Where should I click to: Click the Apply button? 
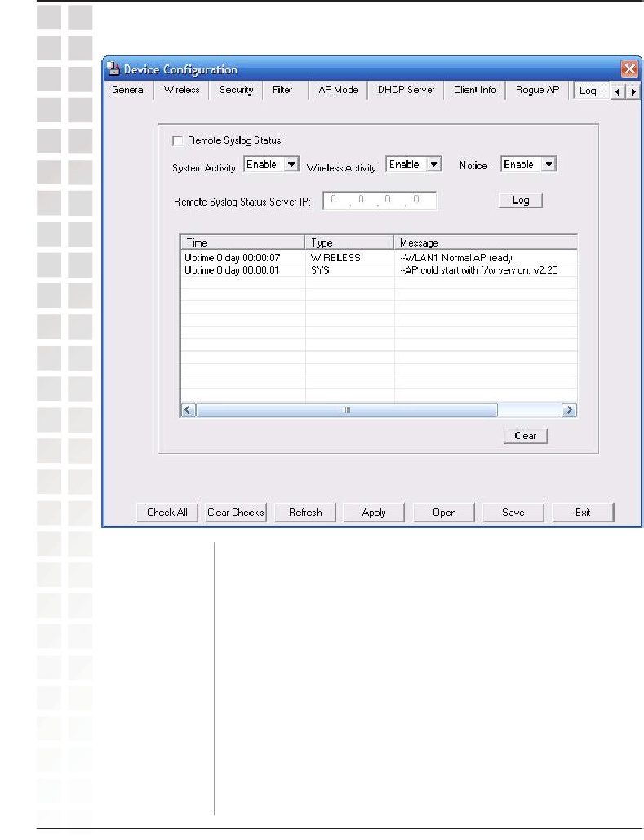[374, 513]
